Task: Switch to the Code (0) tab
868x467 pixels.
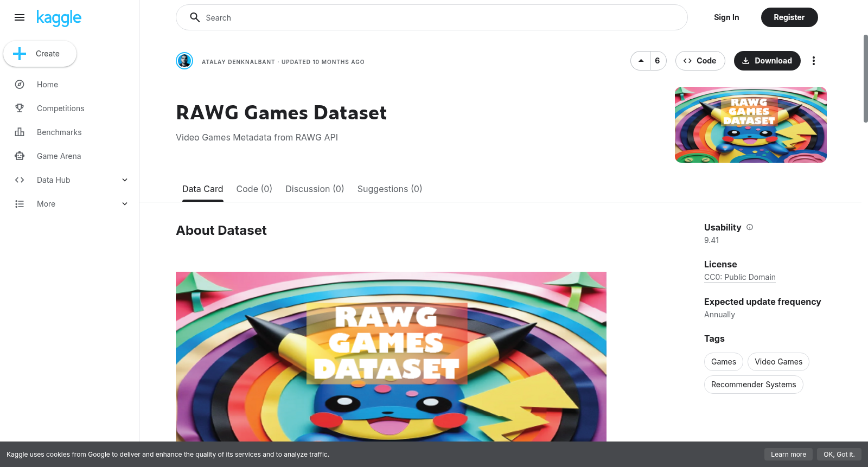Action: pyautogui.click(x=254, y=189)
